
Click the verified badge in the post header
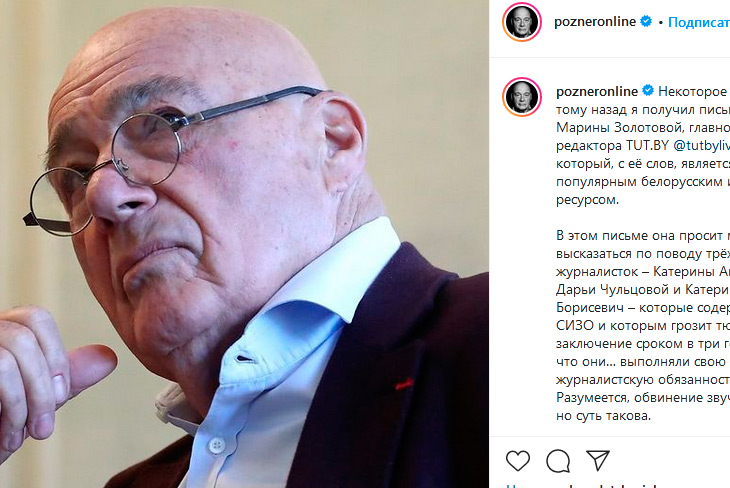tap(646, 21)
